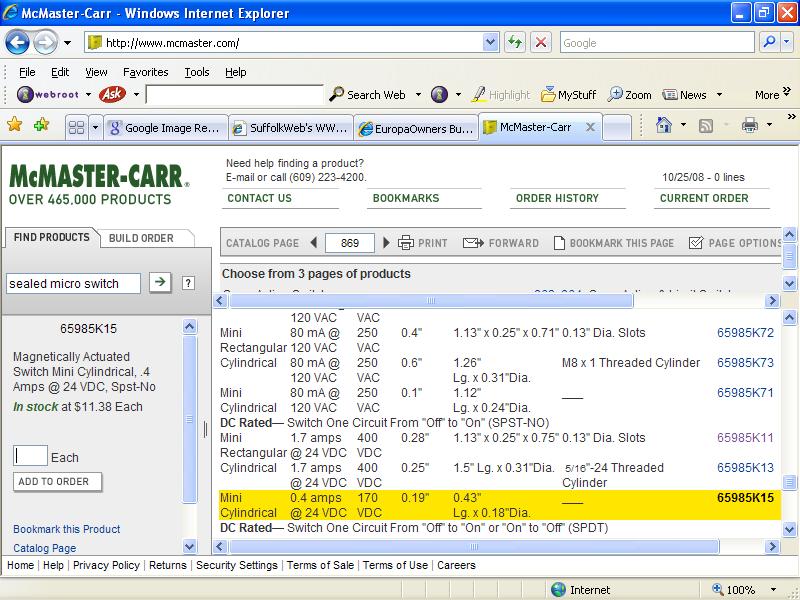The image size is (800, 600).
Task: Expand the address bar URL dropdown
Action: coord(491,43)
